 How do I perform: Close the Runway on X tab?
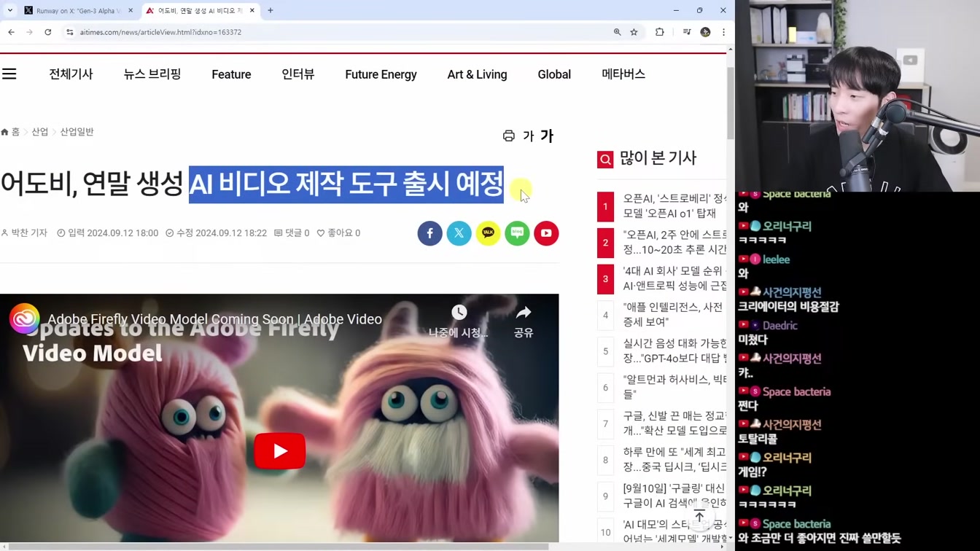pos(131,10)
